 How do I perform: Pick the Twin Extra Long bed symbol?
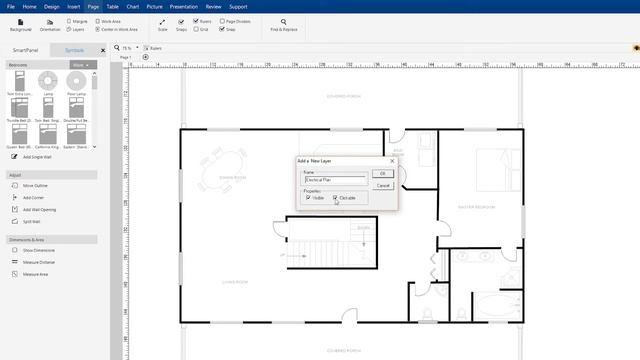click(20, 83)
